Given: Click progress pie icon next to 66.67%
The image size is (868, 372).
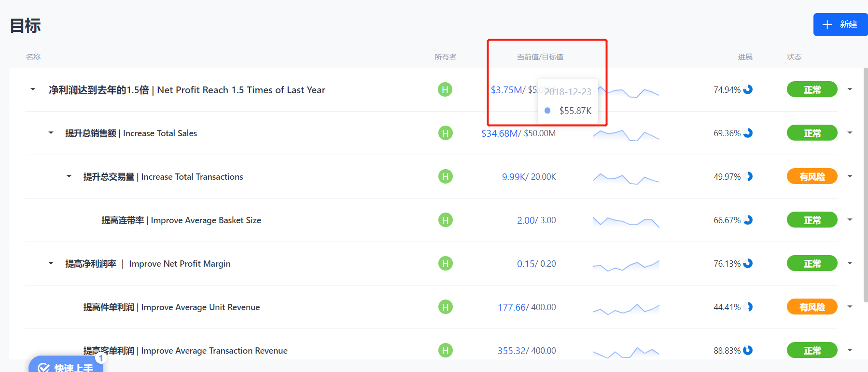Looking at the screenshot, I should pyautogui.click(x=748, y=220).
